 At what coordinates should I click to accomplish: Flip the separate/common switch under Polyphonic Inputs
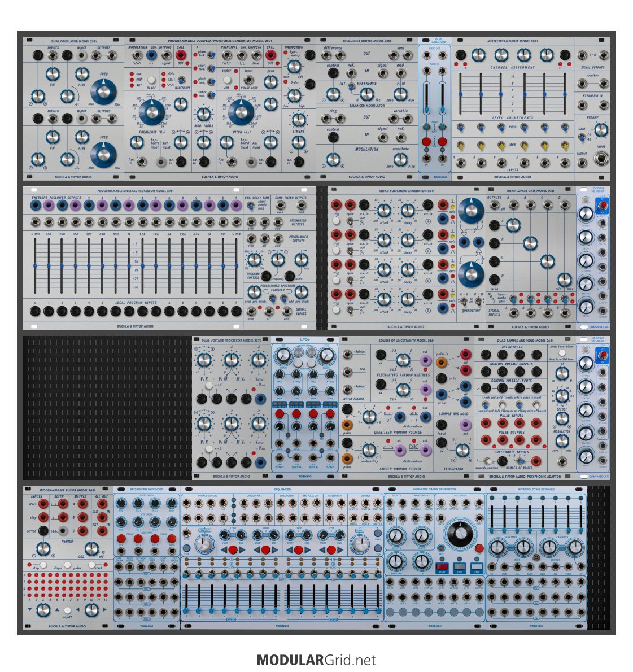pyautogui.click(x=487, y=461)
